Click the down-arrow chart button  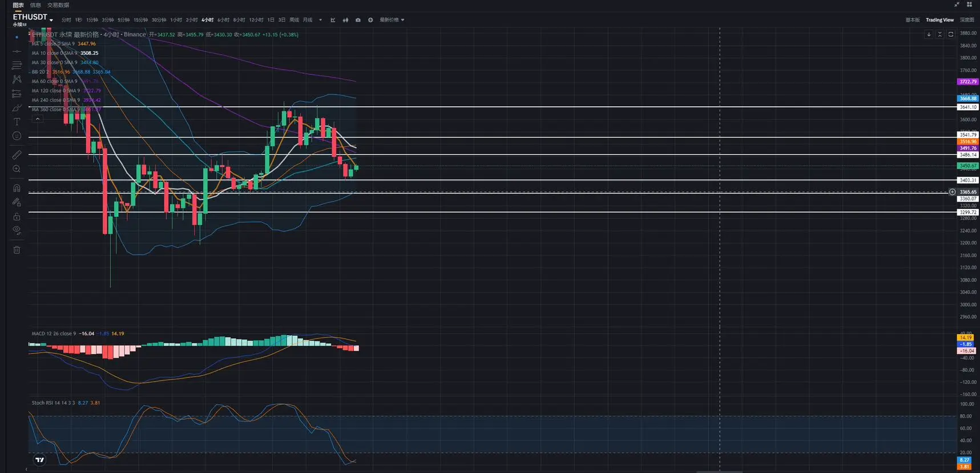click(x=929, y=34)
